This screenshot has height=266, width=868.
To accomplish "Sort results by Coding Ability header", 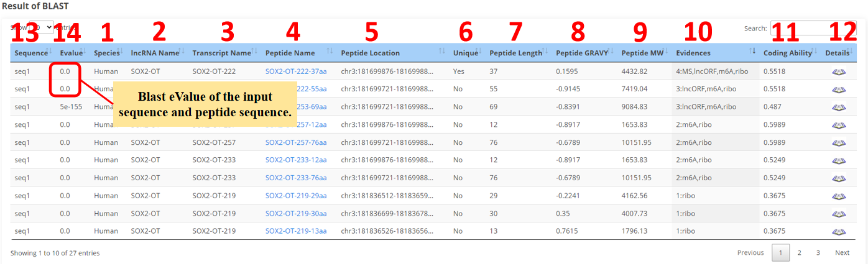I will tap(787, 53).
